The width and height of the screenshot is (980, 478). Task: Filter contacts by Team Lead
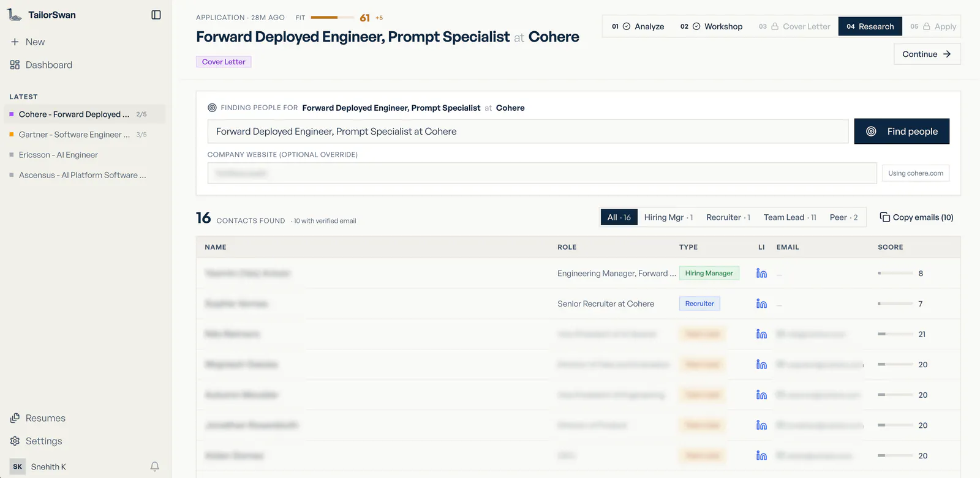(x=790, y=217)
